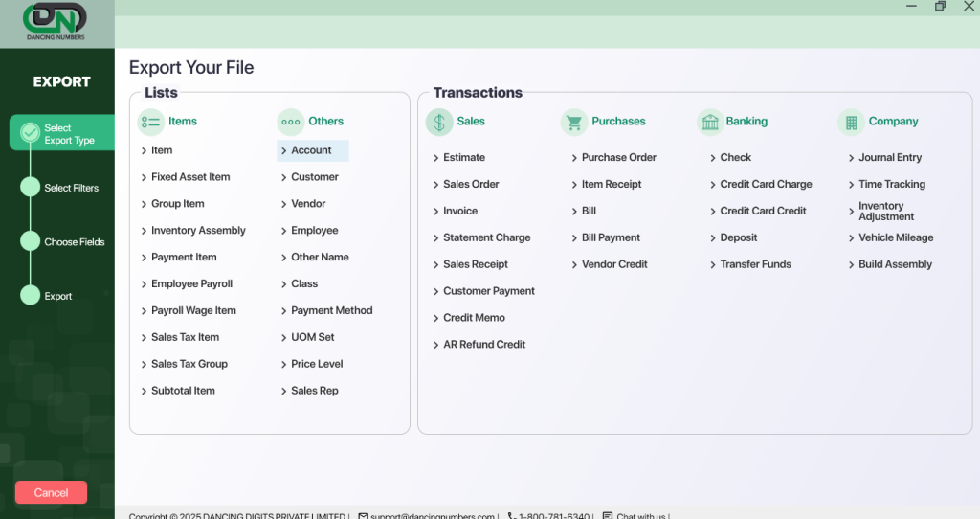This screenshot has height=519, width=980.
Task: Select Credit Card Credit transaction
Action: click(x=763, y=212)
